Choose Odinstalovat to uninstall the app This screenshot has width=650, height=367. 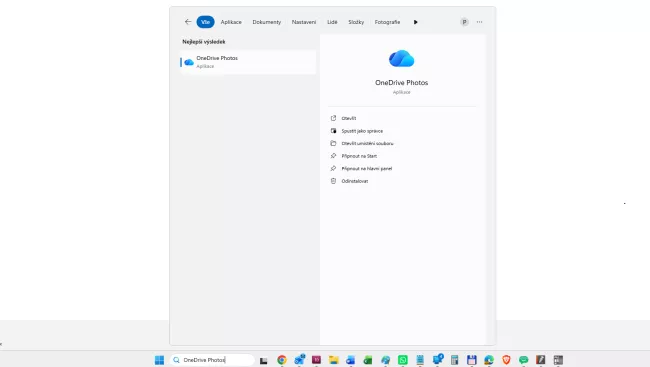pyautogui.click(x=354, y=181)
